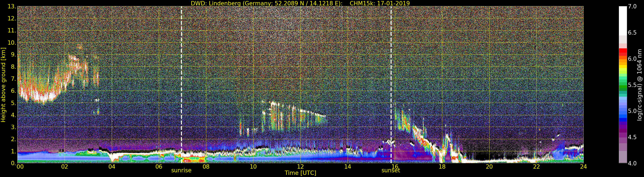
Task: Click time axis tick "16"
Action: pyautogui.click(x=395, y=166)
